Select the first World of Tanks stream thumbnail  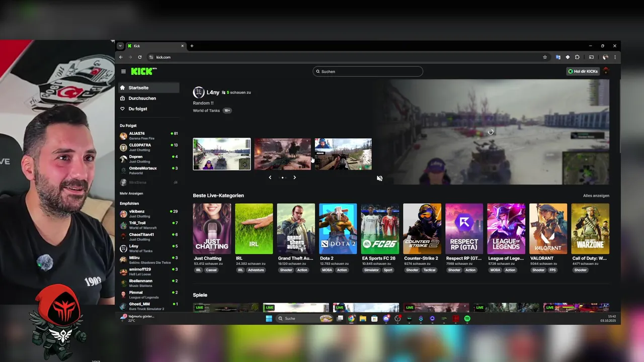[222, 154]
